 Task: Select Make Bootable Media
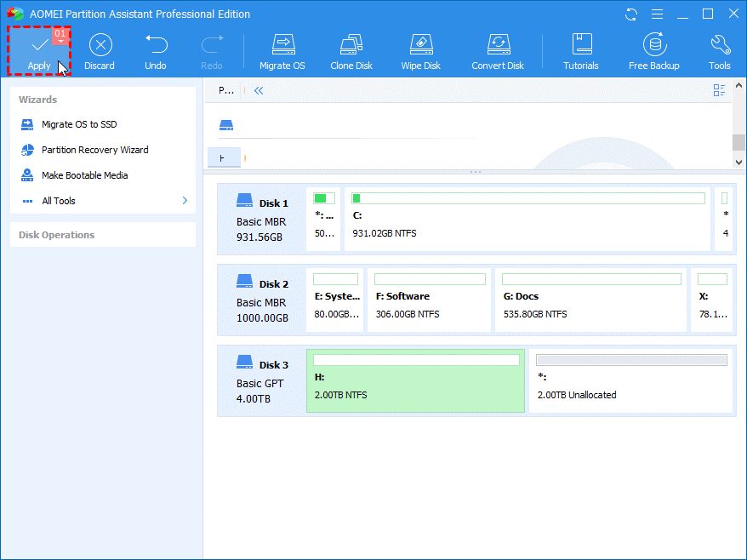[x=84, y=175]
